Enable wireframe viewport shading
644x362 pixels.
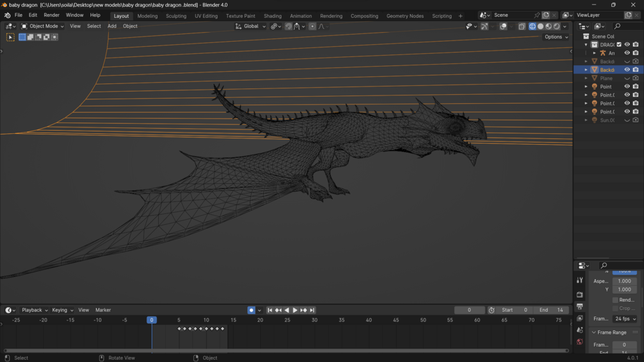532,26
